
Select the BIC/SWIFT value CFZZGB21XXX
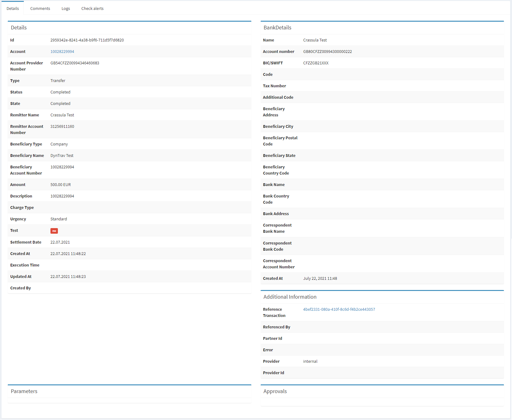[x=316, y=63]
